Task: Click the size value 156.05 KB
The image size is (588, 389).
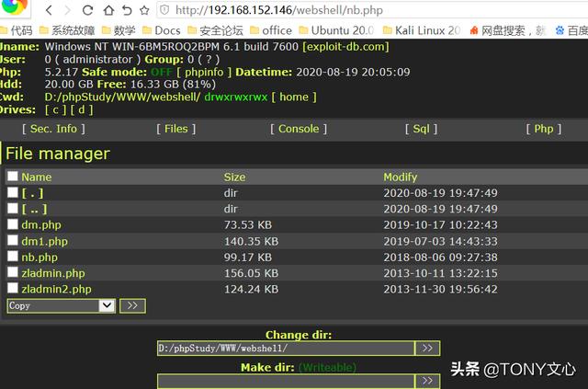Action: (x=251, y=273)
